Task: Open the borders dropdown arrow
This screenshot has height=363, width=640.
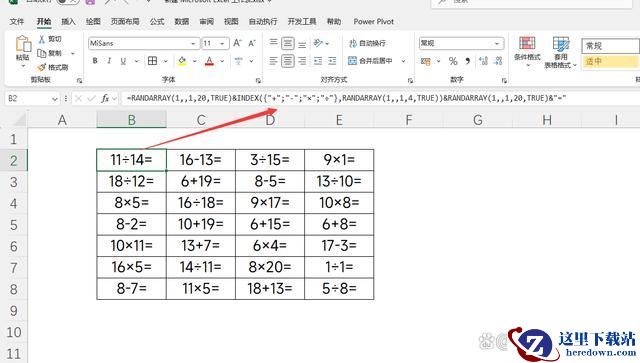Action: [x=166, y=61]
